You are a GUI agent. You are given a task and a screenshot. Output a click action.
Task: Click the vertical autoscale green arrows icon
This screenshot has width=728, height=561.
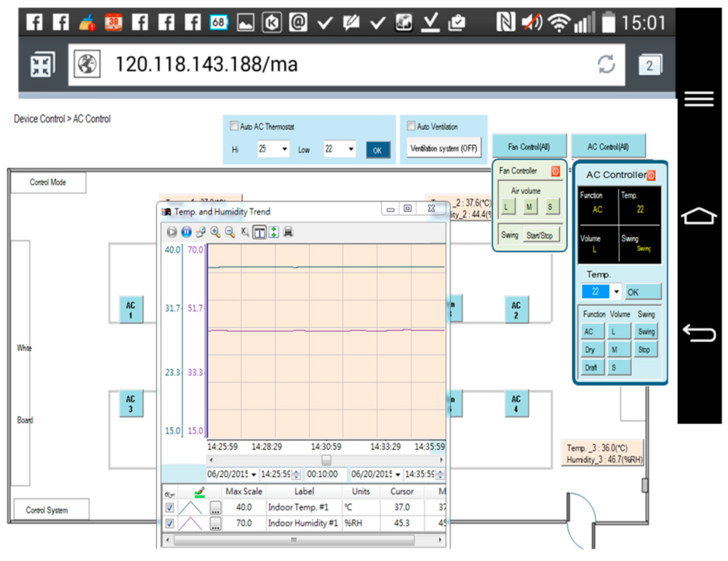(274, 232)
